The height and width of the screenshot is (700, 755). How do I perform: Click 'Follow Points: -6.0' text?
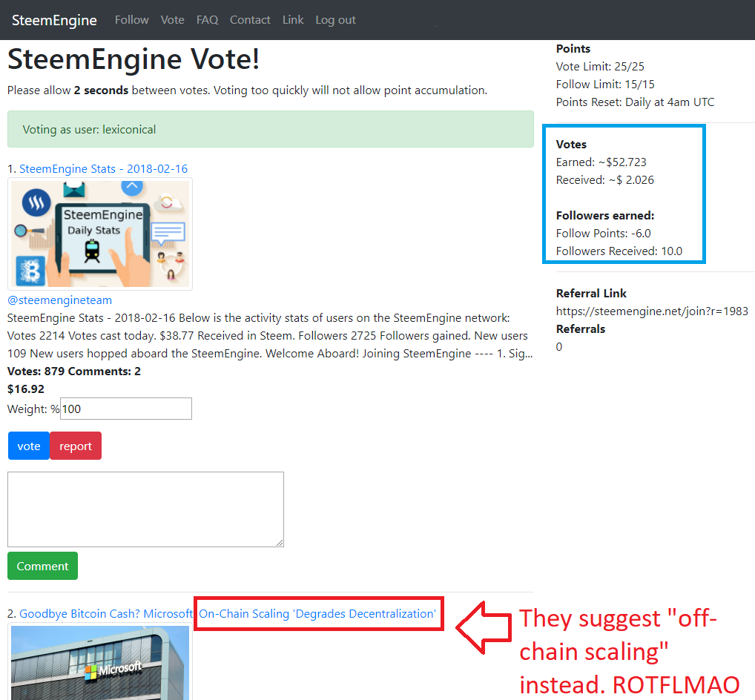(603, 234)
